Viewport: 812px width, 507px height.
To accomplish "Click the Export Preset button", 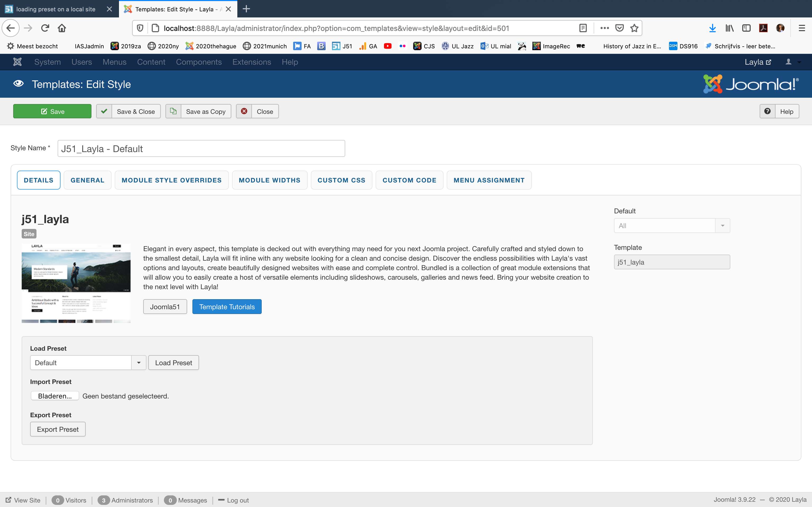I will point(58,429).
